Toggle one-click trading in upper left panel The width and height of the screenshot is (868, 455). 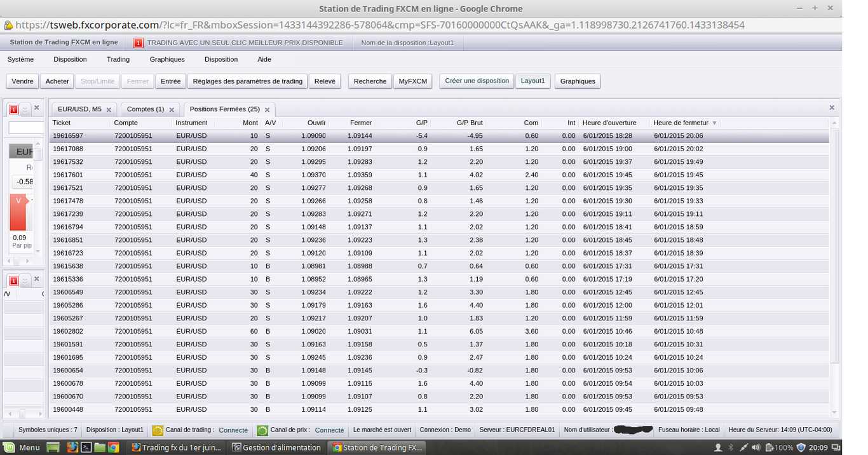pos(13,109)
